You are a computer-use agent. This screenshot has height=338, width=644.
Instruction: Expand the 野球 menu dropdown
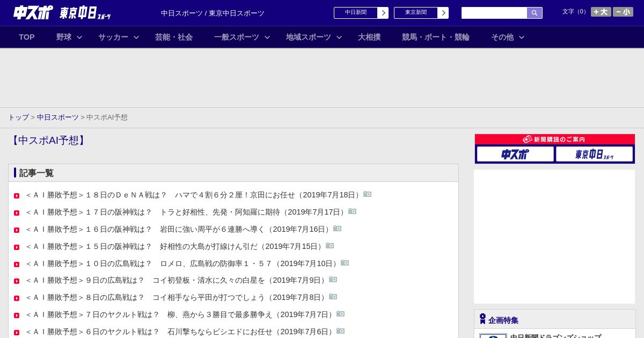point(79,37)
